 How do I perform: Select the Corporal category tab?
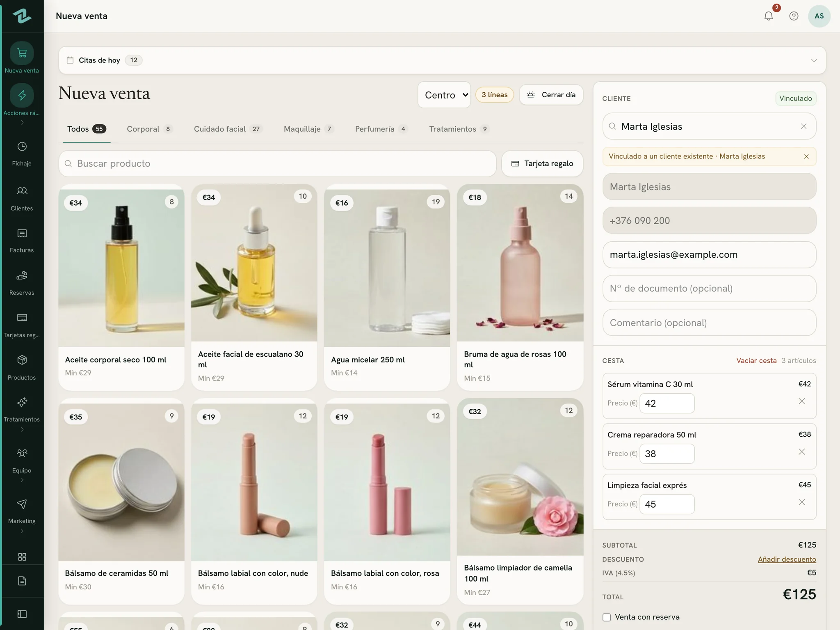pyautogui.click(x=150, y=129)
